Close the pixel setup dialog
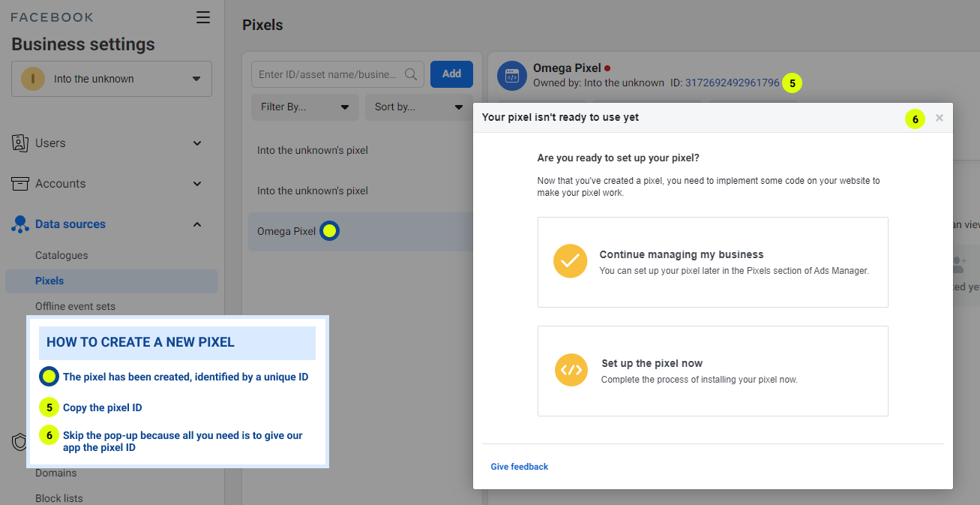Screen dimensions: 980x505 coord(940,118)
